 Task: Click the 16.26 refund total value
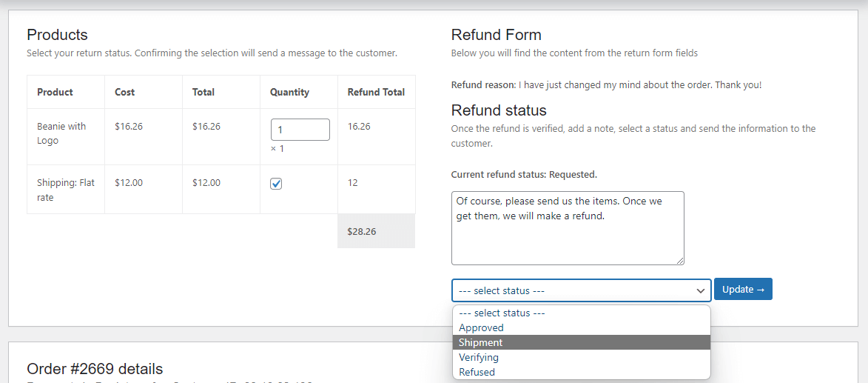click(359, 126)
